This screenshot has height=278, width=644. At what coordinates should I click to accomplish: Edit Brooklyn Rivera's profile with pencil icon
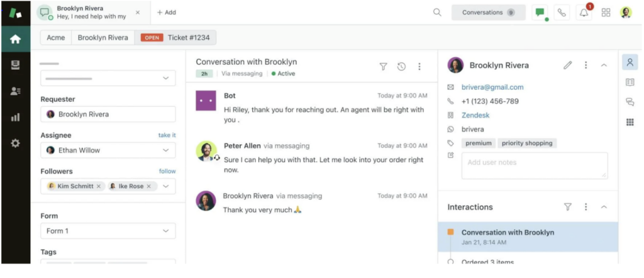(568, 65)
